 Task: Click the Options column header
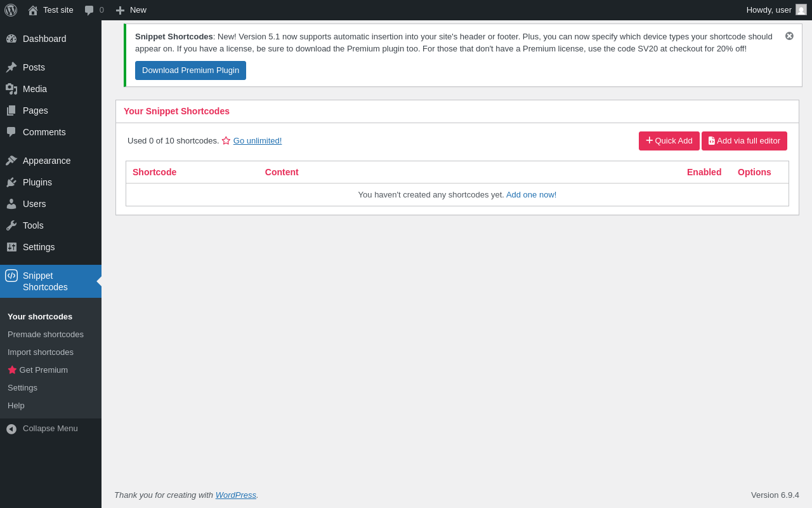click(x=754, y=172)
